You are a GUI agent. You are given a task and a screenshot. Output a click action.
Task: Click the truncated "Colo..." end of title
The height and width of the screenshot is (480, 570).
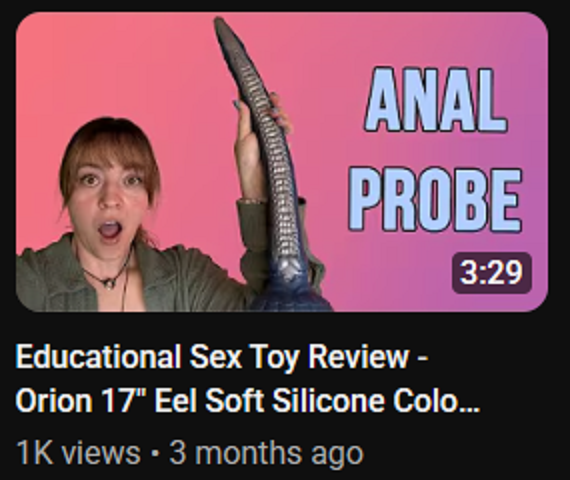pyautogui.click(x=435, y=400)
